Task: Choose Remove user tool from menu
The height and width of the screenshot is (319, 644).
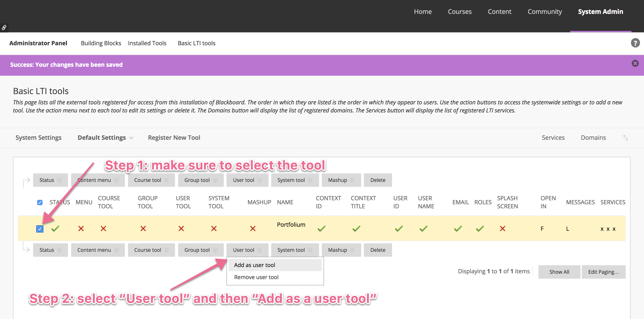Action: coord(256,277)
